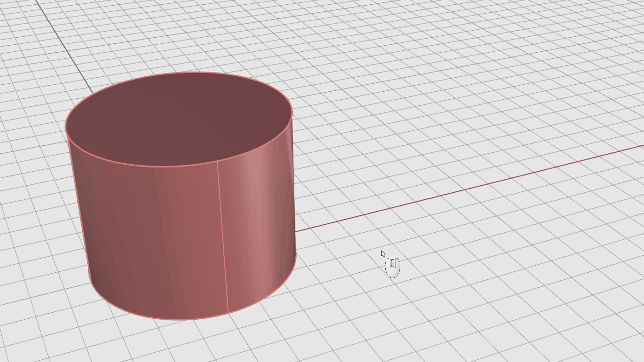Click the top endpoint of the cylinder seam
Viewport: 644px width, 362px height.
pyautogui.click(x=217, y=162)
